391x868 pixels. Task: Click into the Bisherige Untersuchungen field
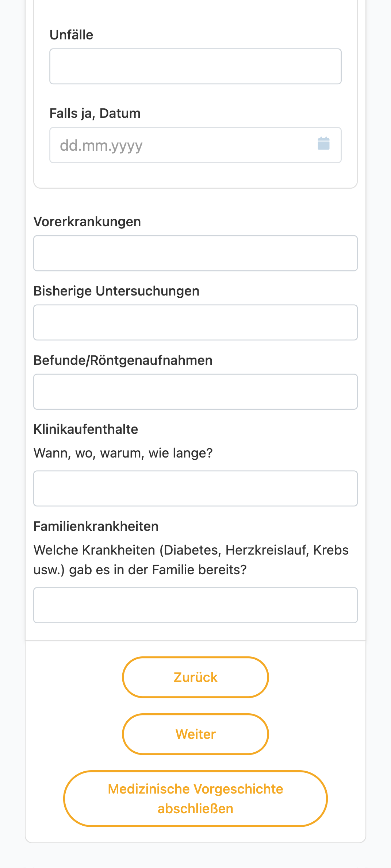[195, 323]
